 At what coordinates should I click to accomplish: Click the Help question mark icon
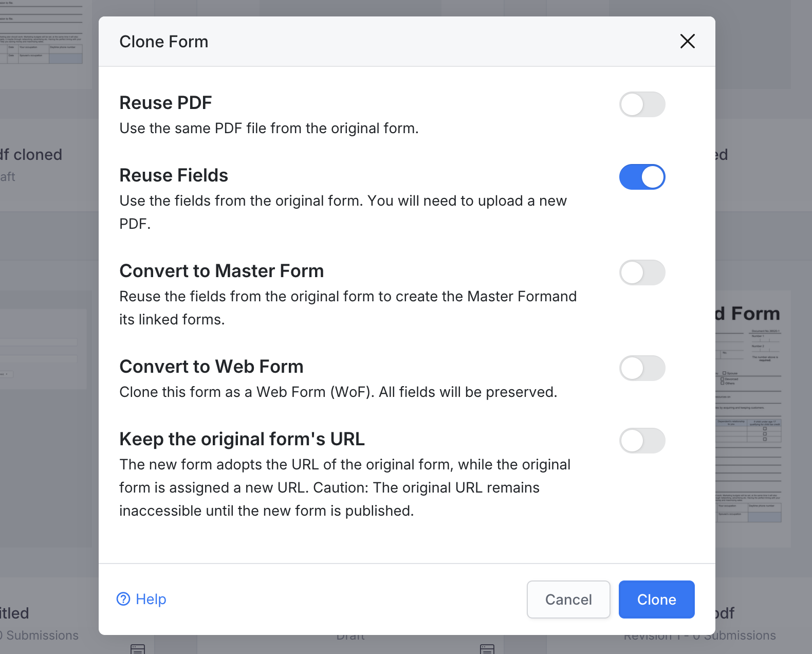coord(123,599)
